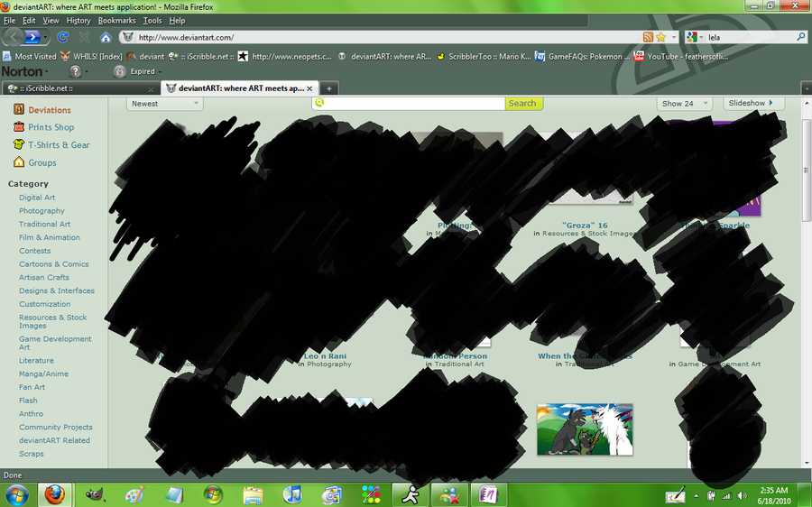Open the wolf cartoon thumbnail
812x507 pixels.
[x=585, y=429]
